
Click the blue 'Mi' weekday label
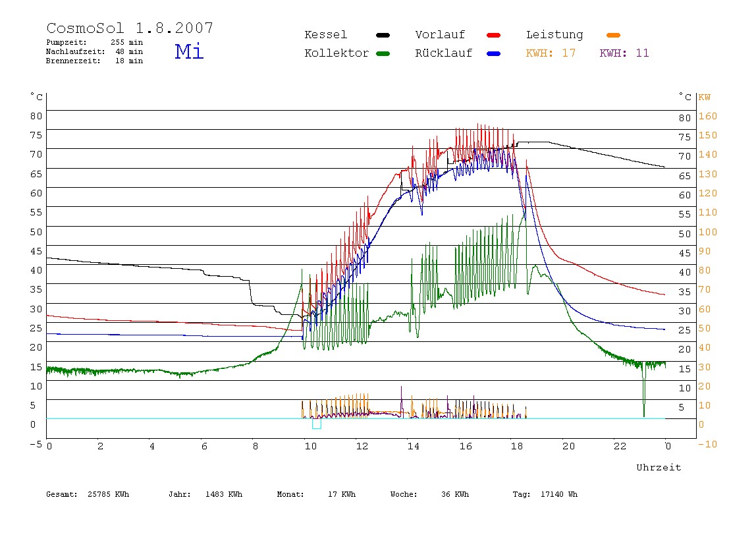[189, 51]
